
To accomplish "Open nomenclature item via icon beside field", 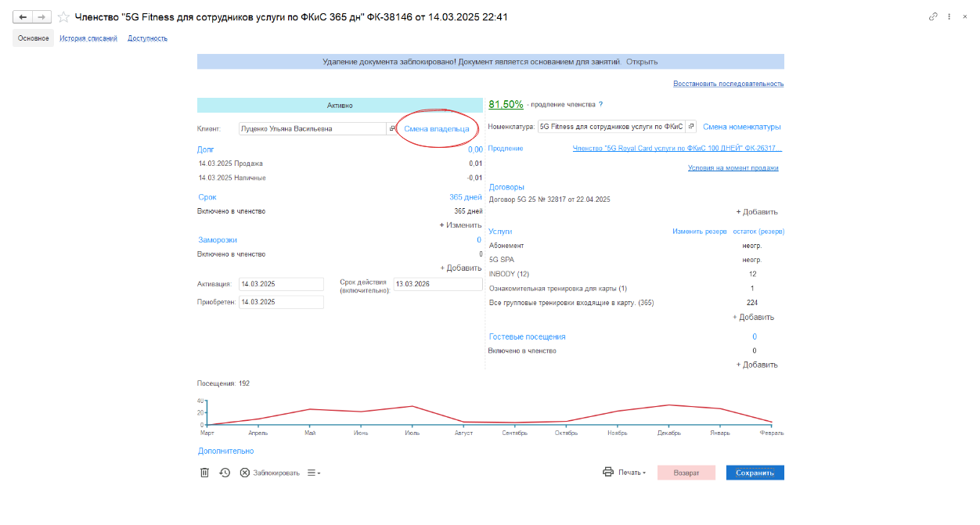I will [691, 127].
